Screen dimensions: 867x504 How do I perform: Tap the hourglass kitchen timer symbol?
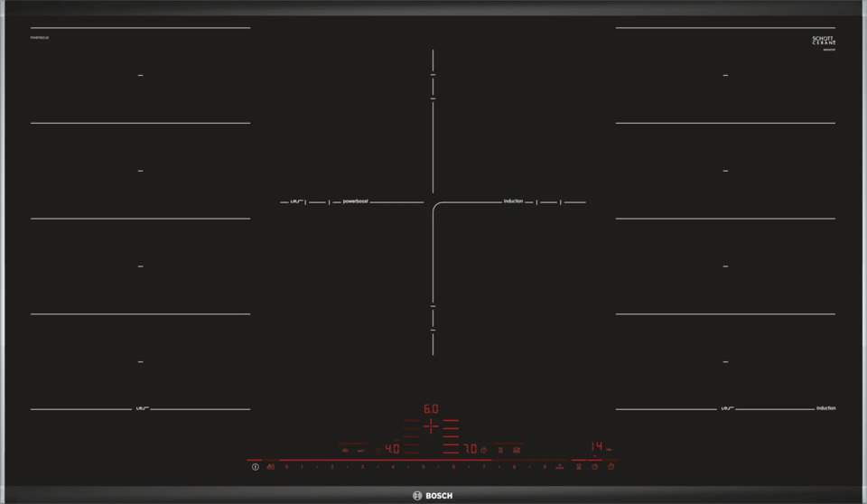[579, 467]
